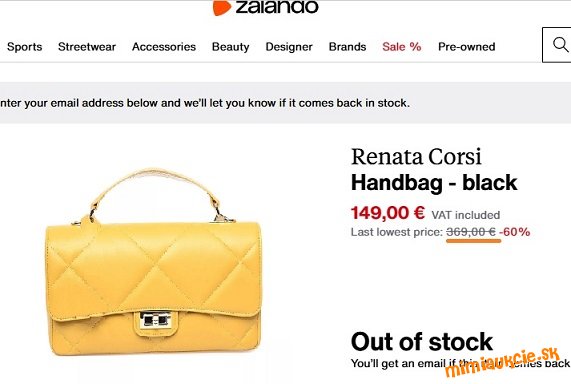Browse the Brands menu

pos(347,47)
